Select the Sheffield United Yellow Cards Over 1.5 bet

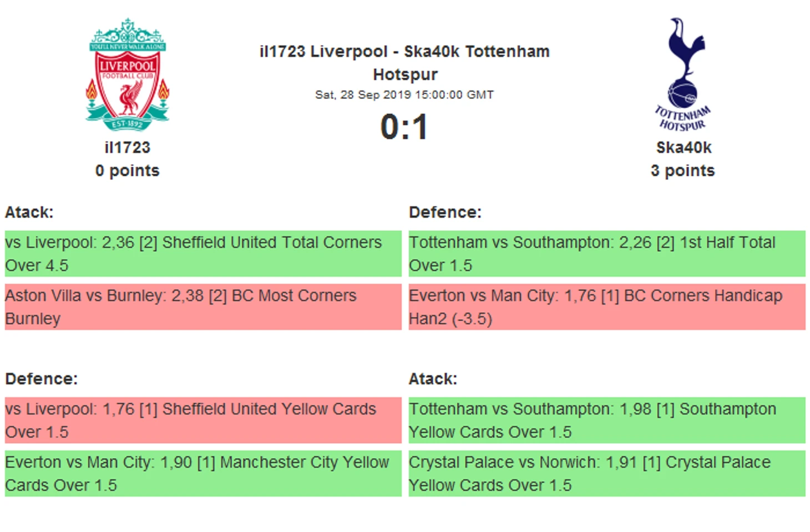click(203, 420)
